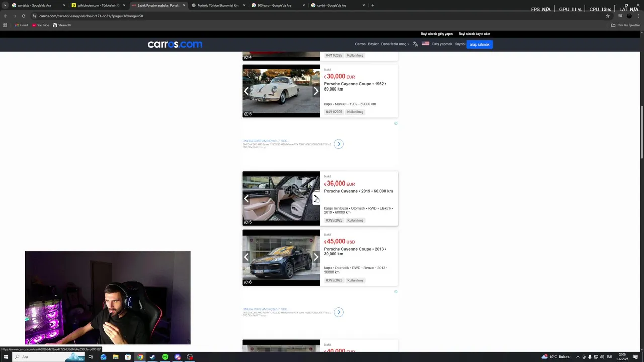The height and width of the screenshot is (362, 644).
Task: Bookmark this page with the star icon
Action: coord(608,16)
